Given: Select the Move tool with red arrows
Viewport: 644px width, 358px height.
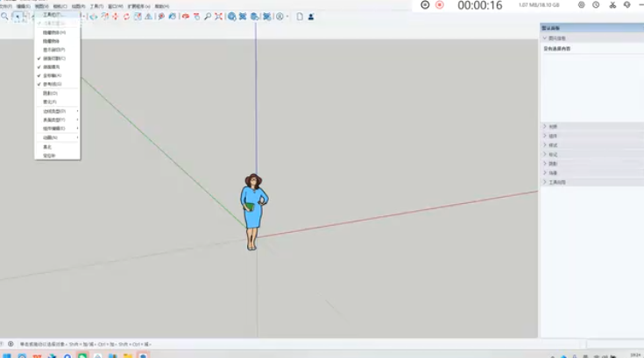Looking at the screenshot, I should pyautogui.click(x=115, y=17).
